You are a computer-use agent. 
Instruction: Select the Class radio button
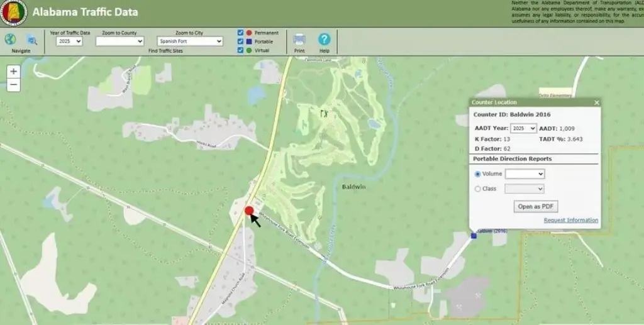click(x=477, y=189)
